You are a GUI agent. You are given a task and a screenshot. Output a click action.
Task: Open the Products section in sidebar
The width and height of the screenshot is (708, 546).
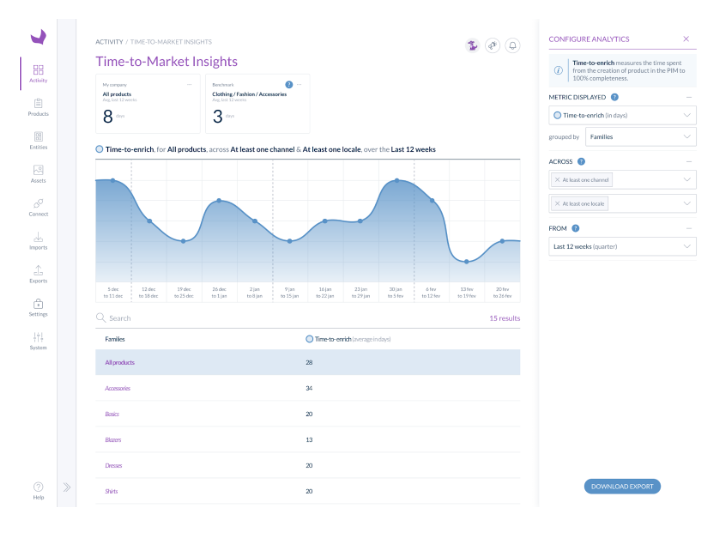(38, 107)
